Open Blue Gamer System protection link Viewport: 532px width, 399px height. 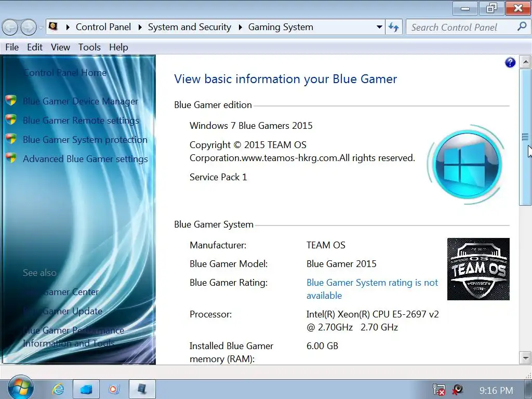[85, 140]
